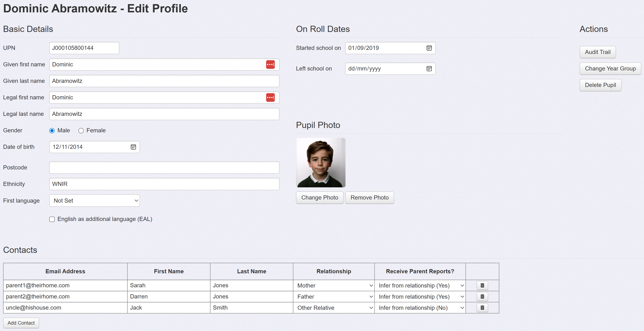The height and width of the screenshot is (331, 644).
Task: Click email cell parent2@theirhome.com
Action: pyautogui.click(x=65, y=297)
